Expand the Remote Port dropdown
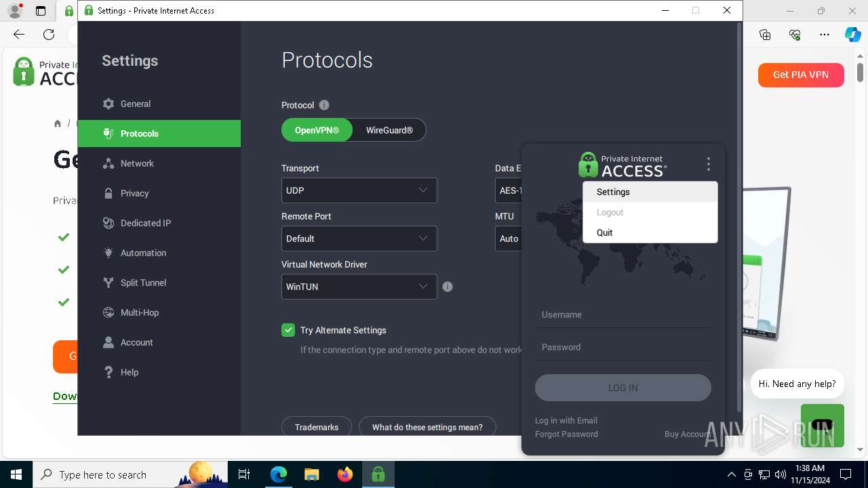 tap(359, 239)
